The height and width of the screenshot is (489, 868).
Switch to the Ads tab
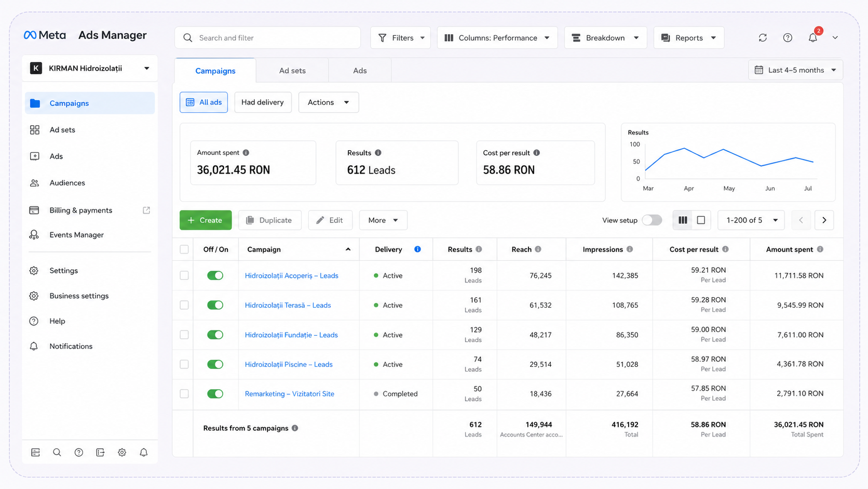coord(360,71)
